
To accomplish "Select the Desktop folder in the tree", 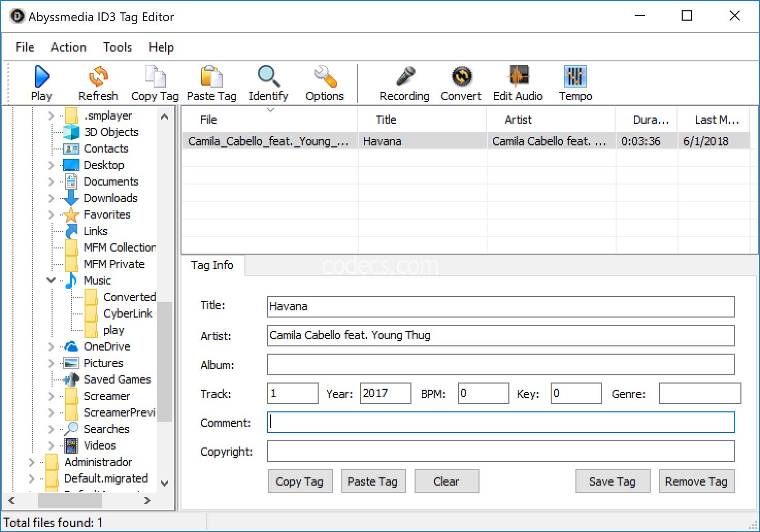I will pyautogui.click(x=104, y=165).
